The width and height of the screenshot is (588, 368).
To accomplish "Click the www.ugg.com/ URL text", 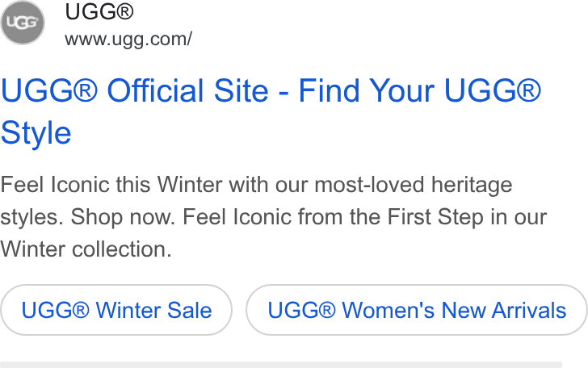I will pyautogui.click(x=128, y=40).
